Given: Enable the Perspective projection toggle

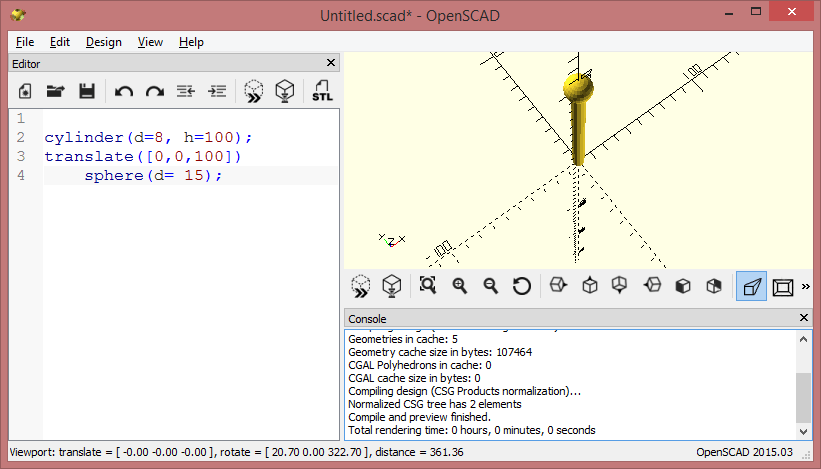Looking at the screenshot, I should coord(752,286).
